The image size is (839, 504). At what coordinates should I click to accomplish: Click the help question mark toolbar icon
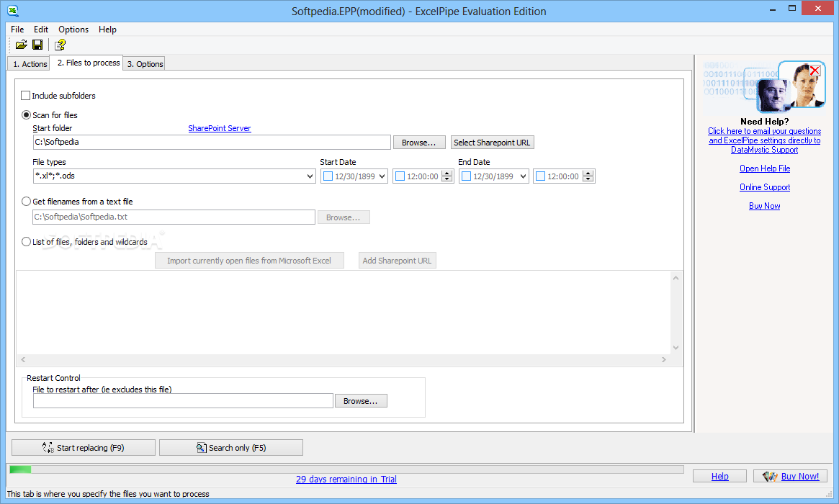click(60, 45)
